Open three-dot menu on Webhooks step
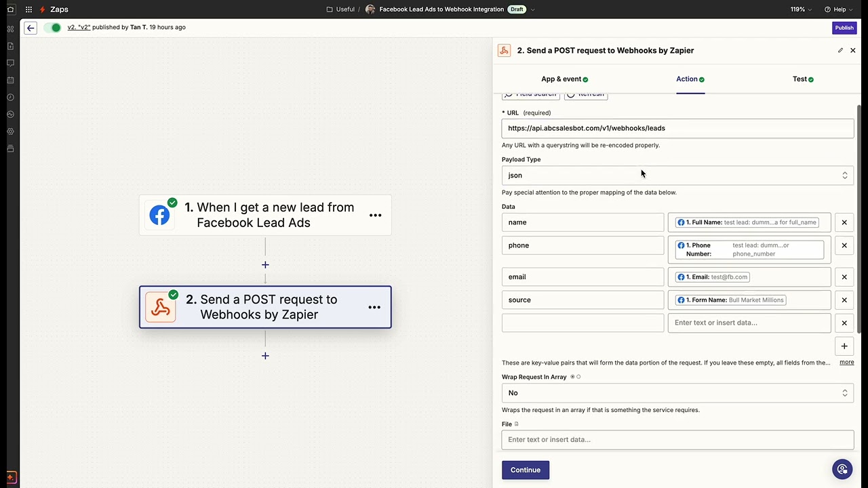868x488 pixels. 374,307
